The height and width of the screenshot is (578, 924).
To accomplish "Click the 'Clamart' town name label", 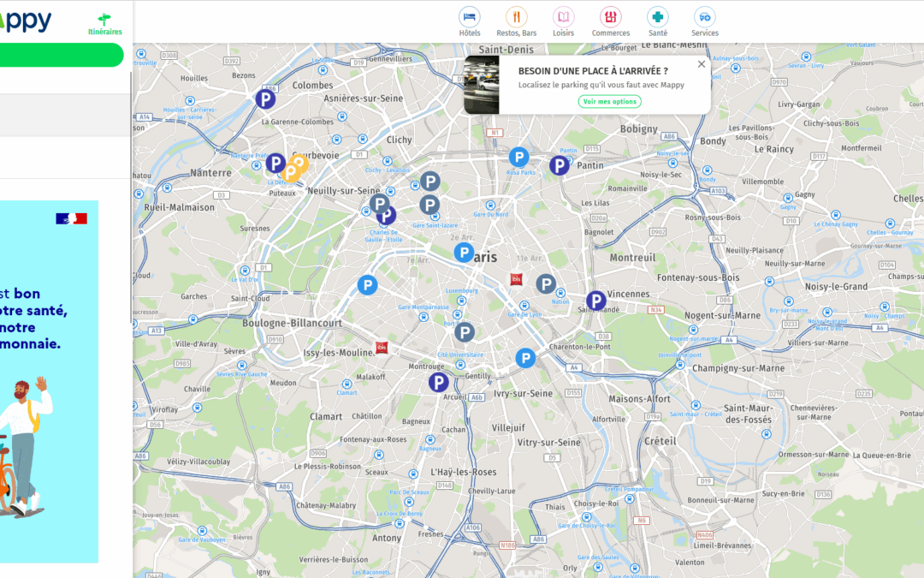I will click(326, 416).
